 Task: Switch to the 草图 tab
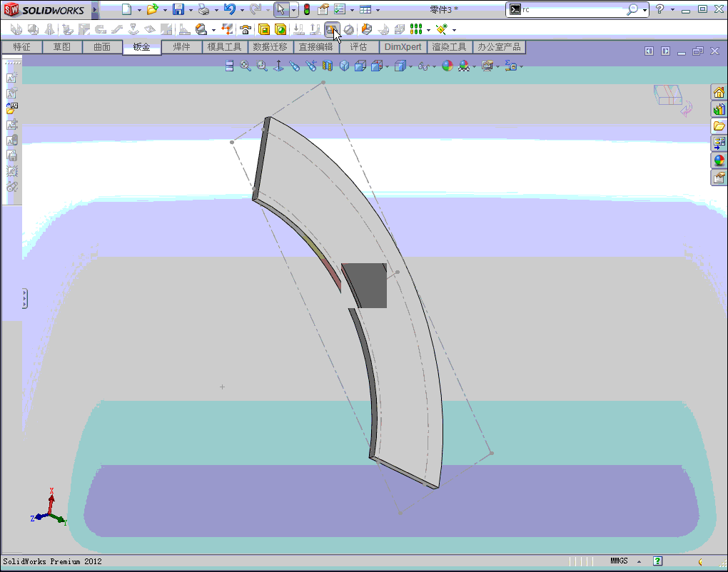62,47
